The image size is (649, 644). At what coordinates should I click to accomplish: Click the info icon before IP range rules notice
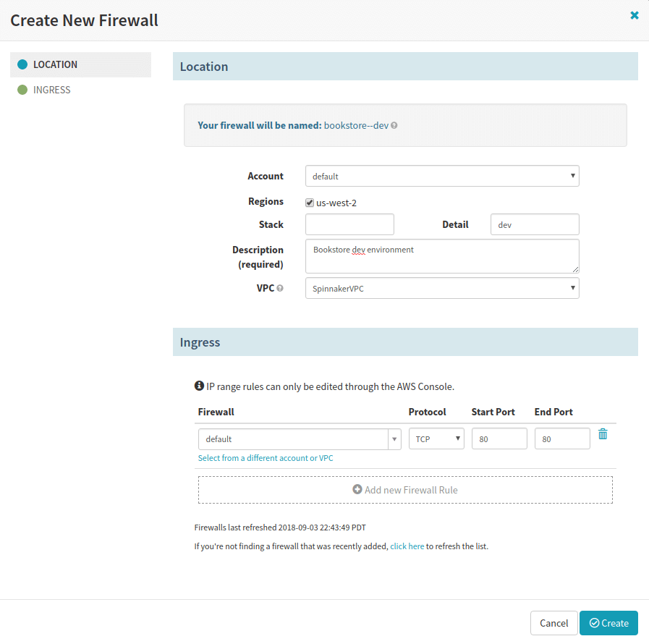coord(200,386)
